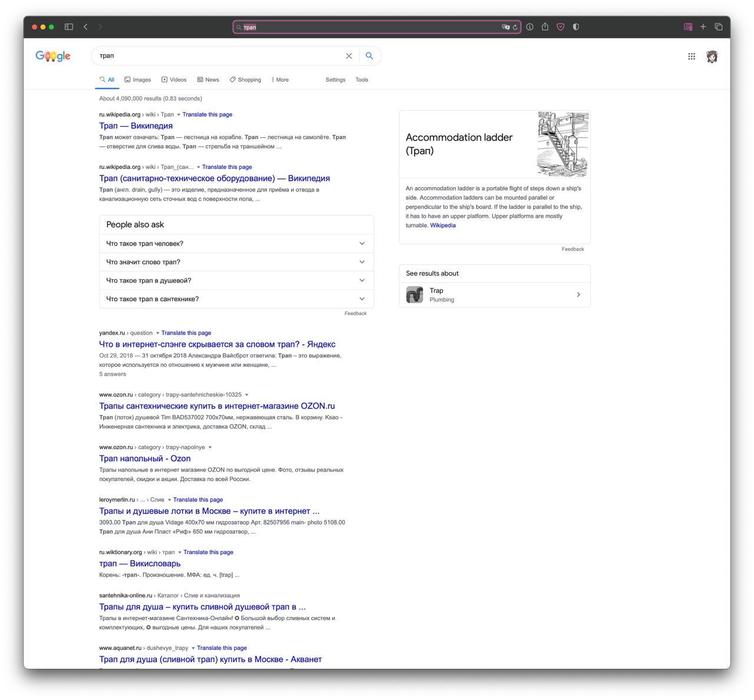Translate the second Wikipedia result page
The width and height of the screenshot is (754, 700).
pos(227,167)
